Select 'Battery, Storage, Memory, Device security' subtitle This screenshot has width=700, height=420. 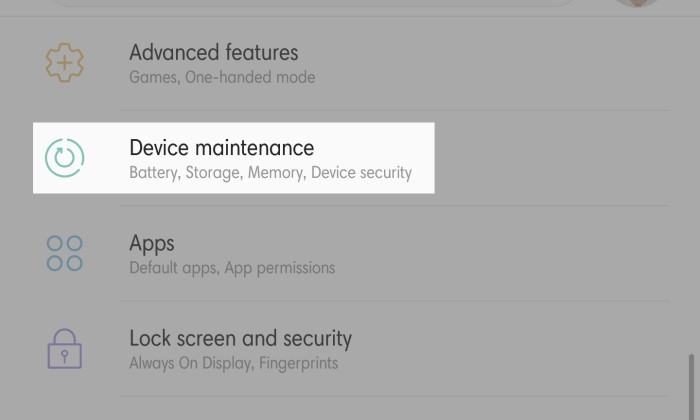(x=270, y=173)
